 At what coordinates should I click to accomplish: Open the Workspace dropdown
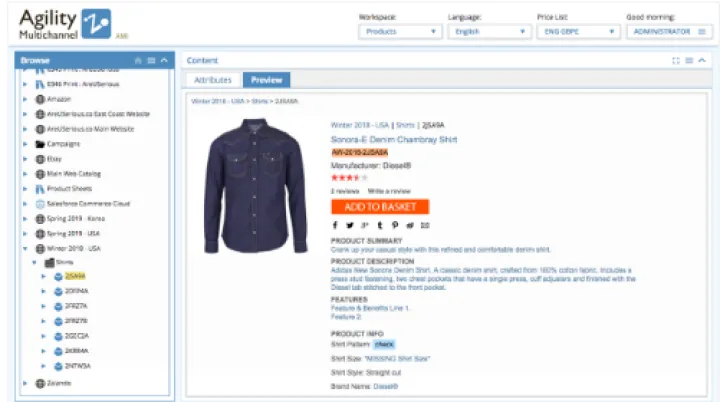pos(399,32)
